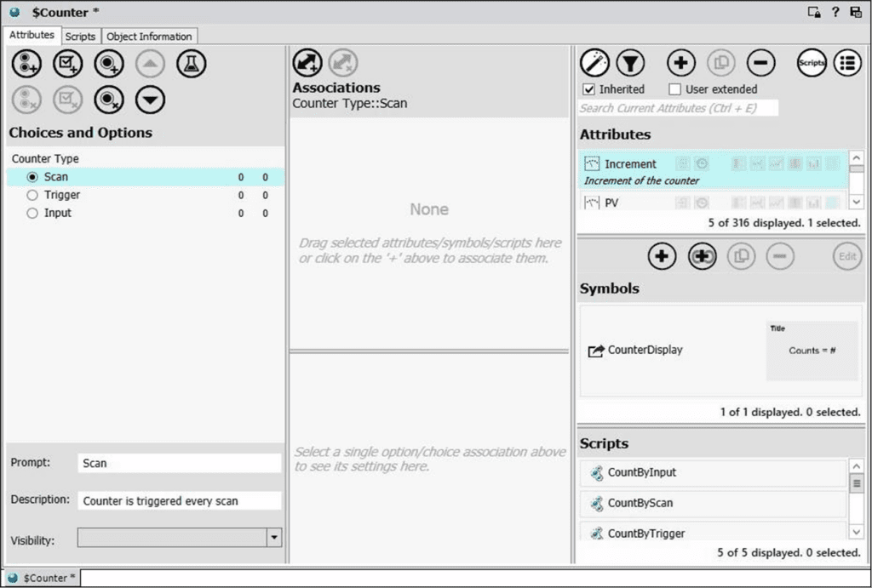
Task: Click the filter attributes icon
Action: (631, 63)
